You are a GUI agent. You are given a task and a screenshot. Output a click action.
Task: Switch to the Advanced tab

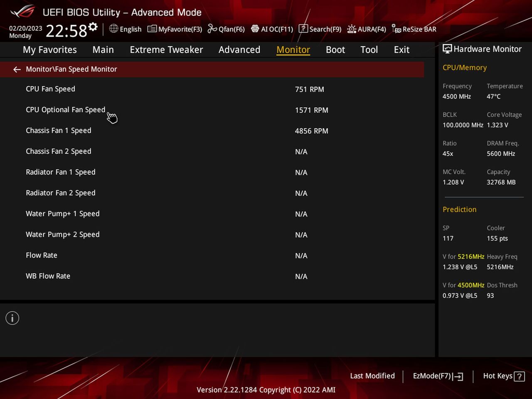pos(239,50)
